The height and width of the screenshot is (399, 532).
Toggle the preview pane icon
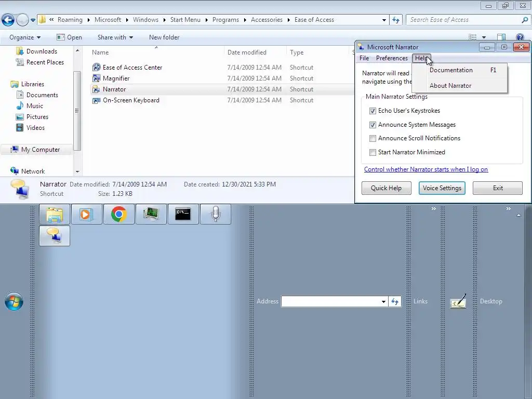(501, 37)
